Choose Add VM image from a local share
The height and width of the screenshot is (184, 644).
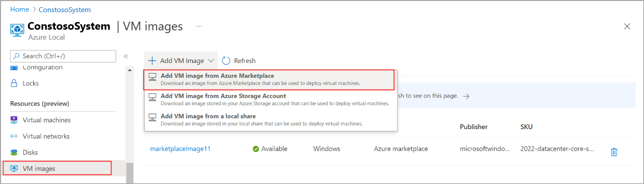(208, 116)
